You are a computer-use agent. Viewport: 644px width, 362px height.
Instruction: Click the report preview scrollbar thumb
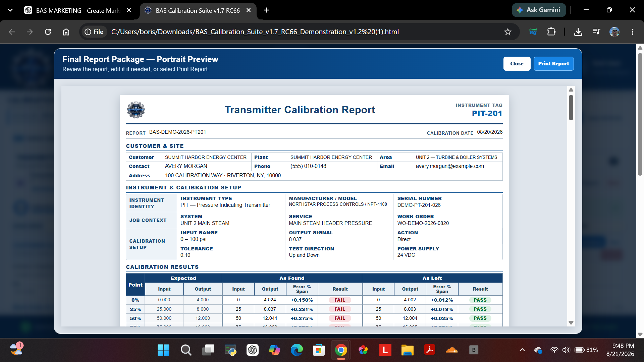[x=571, y=107]
